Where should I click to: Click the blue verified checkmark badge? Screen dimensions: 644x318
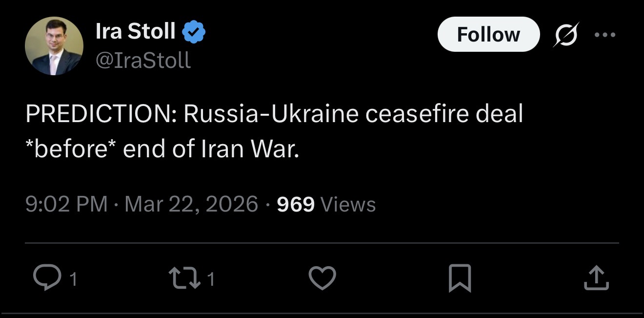[194, 32]
